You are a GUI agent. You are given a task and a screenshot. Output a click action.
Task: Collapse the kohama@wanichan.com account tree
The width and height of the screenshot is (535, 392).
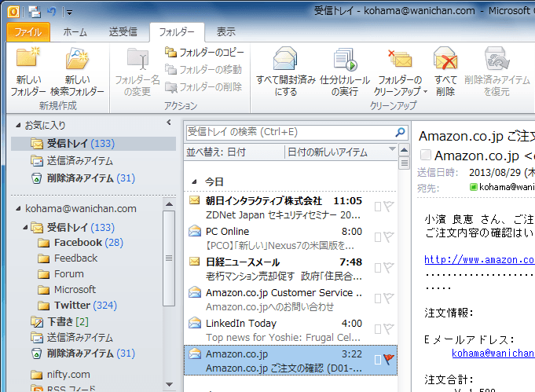pos(18,209)
